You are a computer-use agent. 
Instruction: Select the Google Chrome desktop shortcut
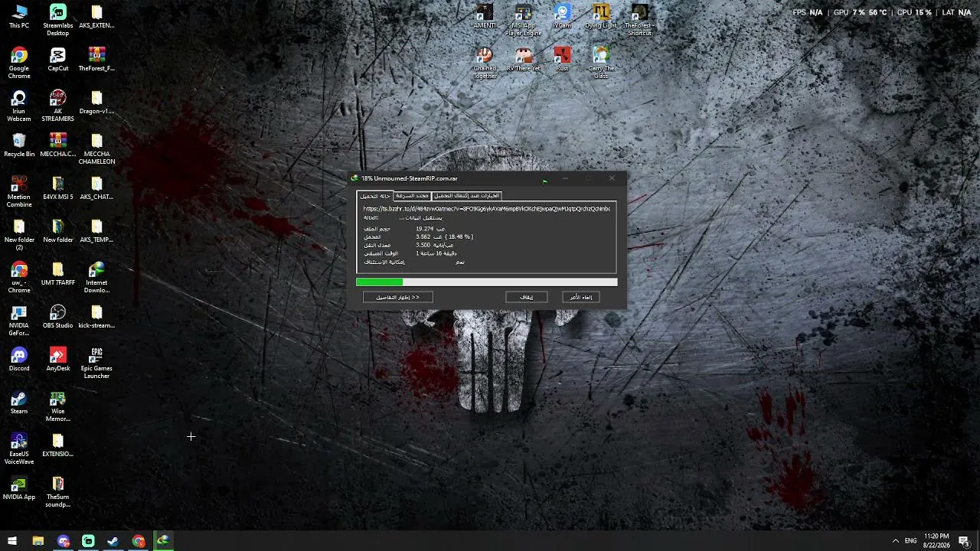(19, 64)
